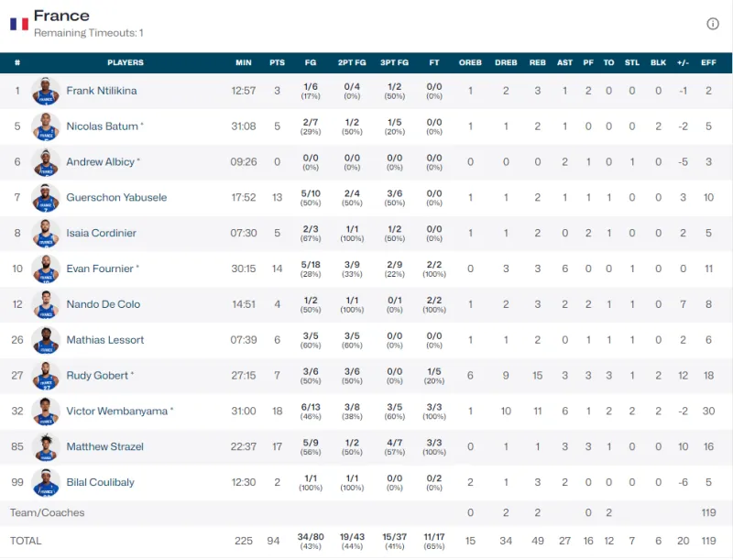Click the France flag icon
Viewport: 733px width, 560px height.
pos(18,24)
